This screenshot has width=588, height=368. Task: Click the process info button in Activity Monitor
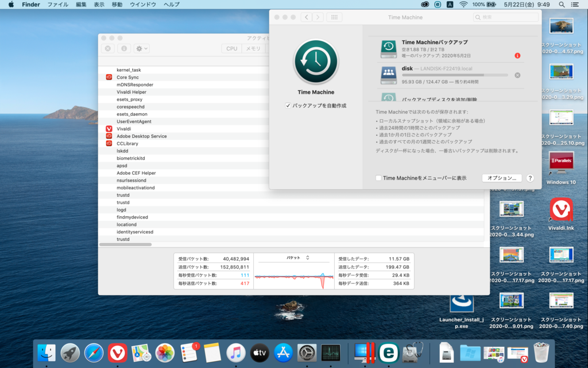[124, 49]
